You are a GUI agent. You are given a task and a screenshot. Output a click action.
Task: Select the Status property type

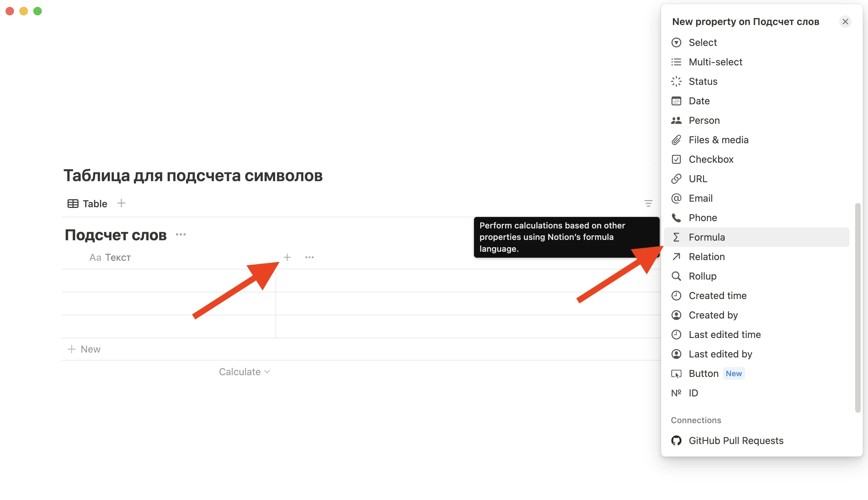click(703, 81)
